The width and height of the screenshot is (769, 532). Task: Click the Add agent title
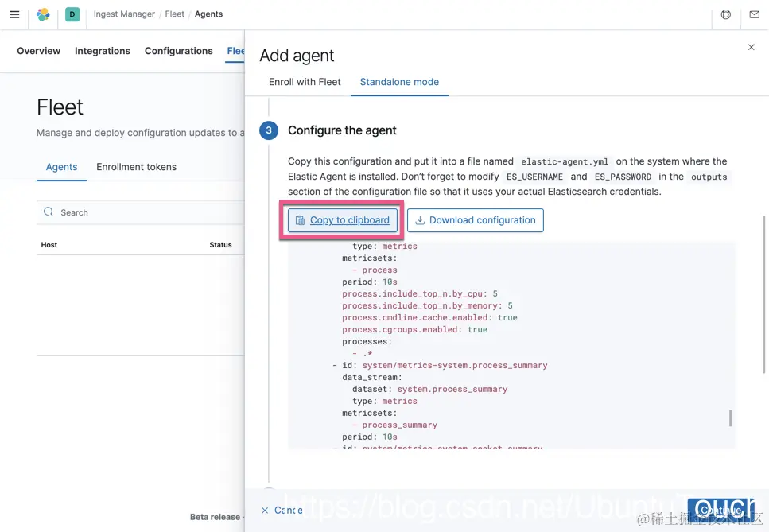coord(297,56)
